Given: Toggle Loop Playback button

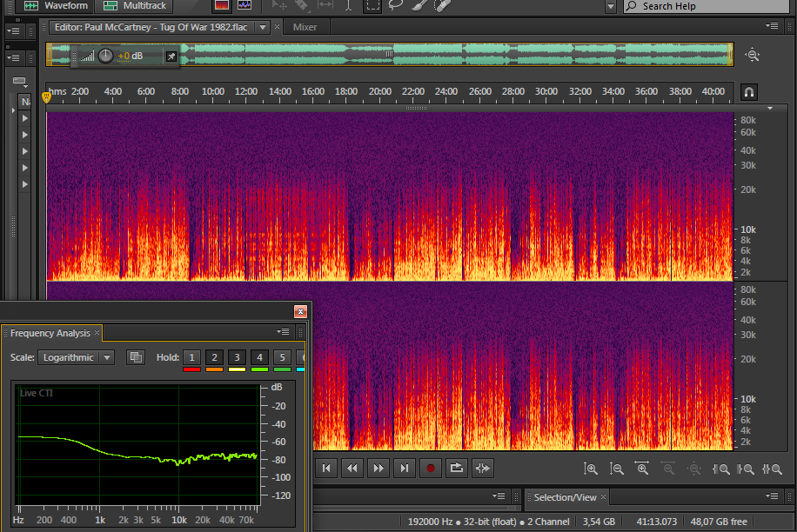Looking at the screenshot, I should click(x=457, y=468).
